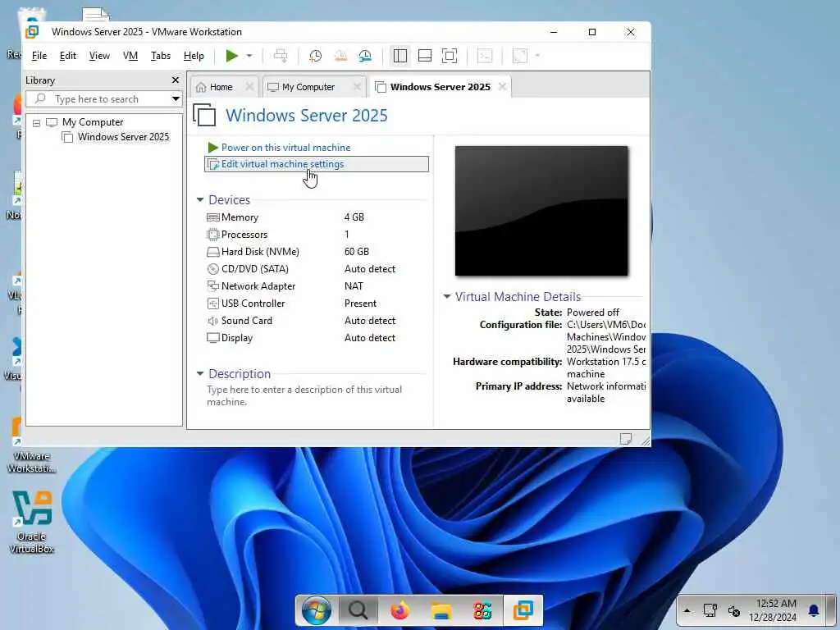Launch Firefox from the taskbar
Viewport: 840px width, 630px height.
(x=399, y=610)
